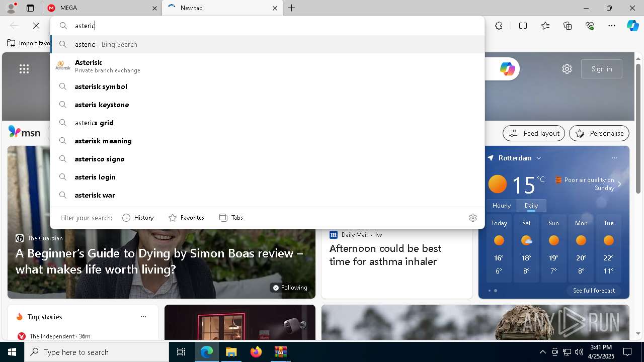Select the Asterisk private branch exchange suggestion
Viewport: 644px width, 362px height.
[x=267, y=66]
